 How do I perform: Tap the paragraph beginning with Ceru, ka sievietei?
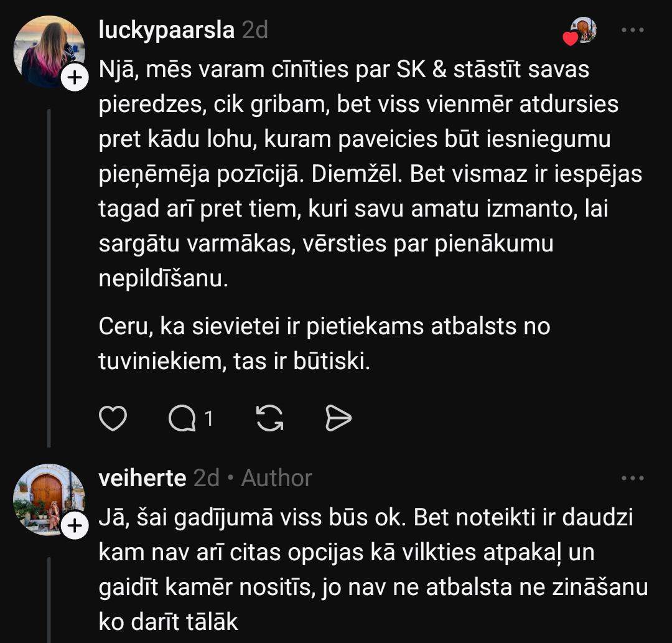[324, 344]
